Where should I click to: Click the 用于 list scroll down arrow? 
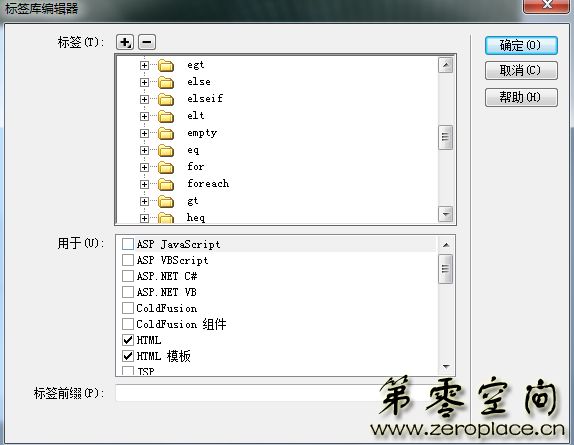tap(446, 366)
